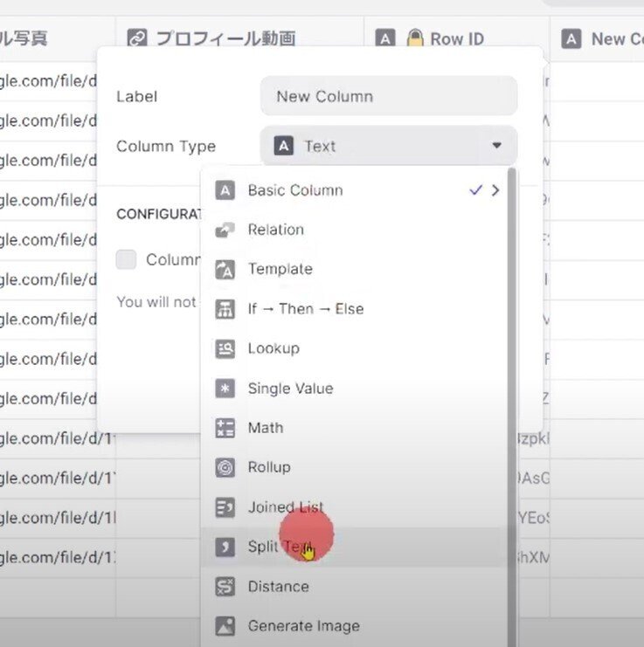The height and width of the screenshot is (647, 644).
Task: Click the Single Value asterisk icon
Action: point(225,389)
